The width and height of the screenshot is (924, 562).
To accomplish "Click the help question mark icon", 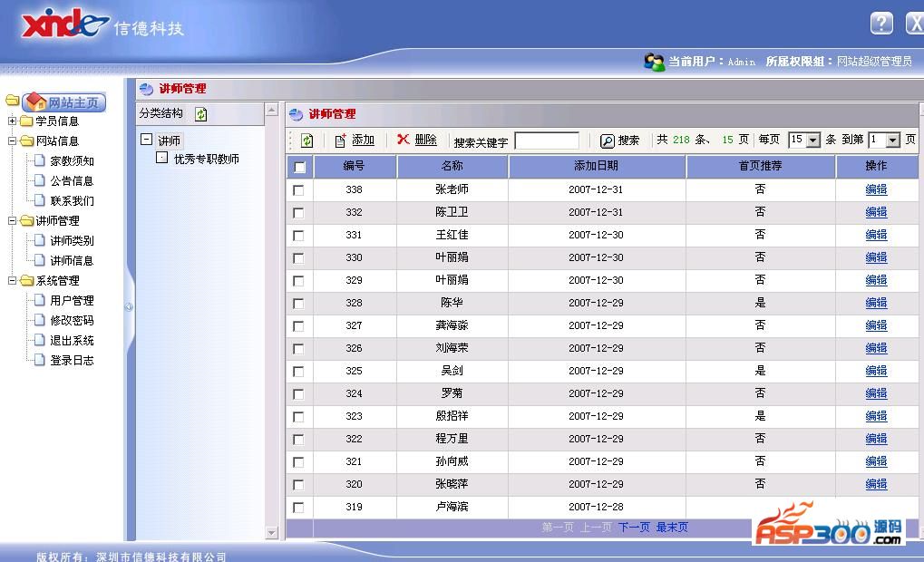I will [880, 24].
